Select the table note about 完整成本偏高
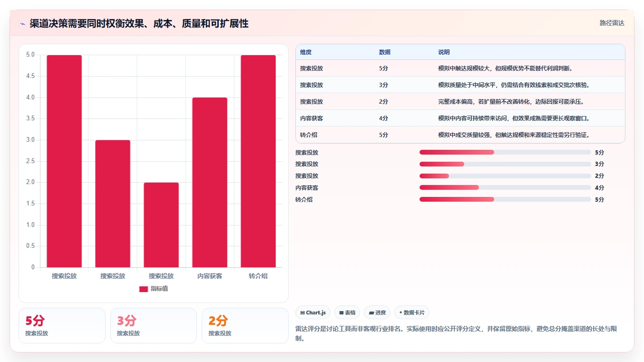Screen dimensions: 644x362 click(x=511, y=102)
